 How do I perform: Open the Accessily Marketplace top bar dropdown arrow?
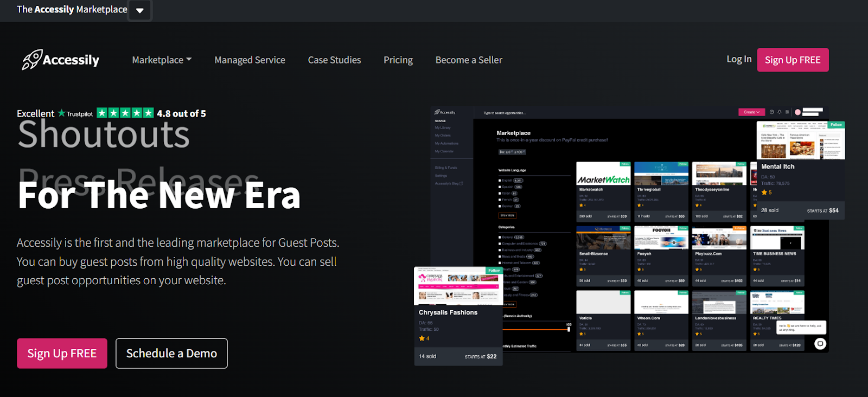pos(140,10)
